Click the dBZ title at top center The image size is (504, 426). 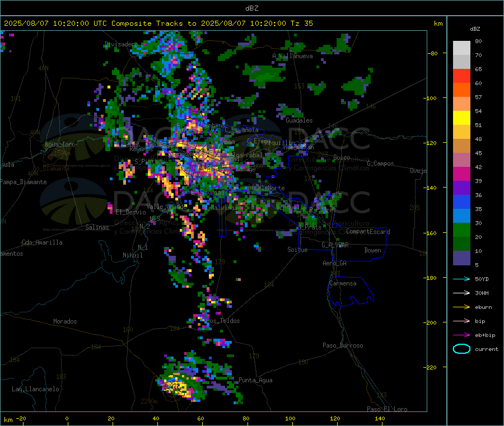coord(251,8)
